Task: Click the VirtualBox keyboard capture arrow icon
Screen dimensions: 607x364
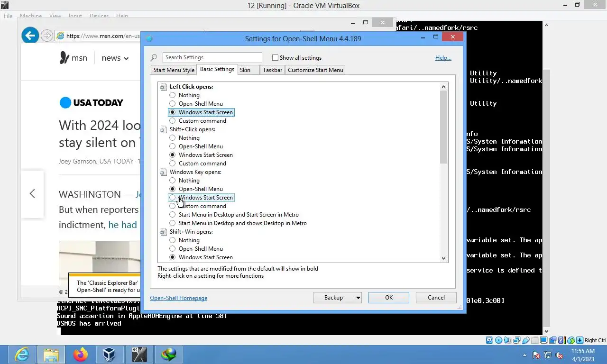Action: tap(579, 340)
